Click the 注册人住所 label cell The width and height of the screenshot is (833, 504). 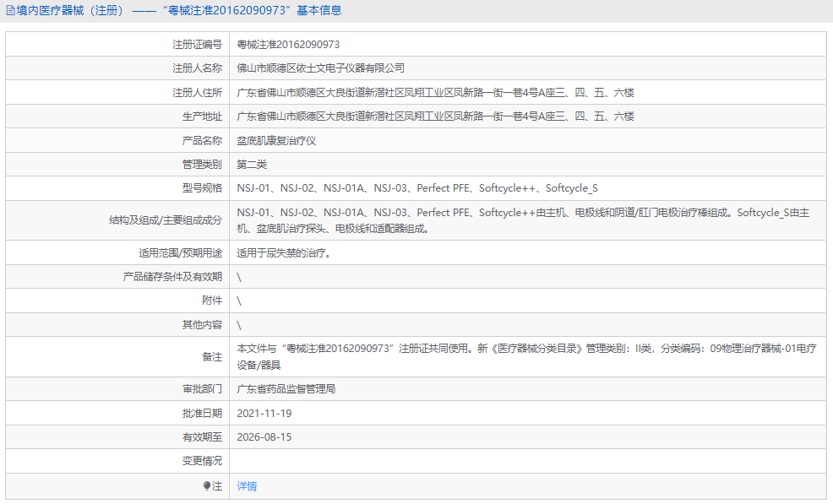[x=117, y=92]
